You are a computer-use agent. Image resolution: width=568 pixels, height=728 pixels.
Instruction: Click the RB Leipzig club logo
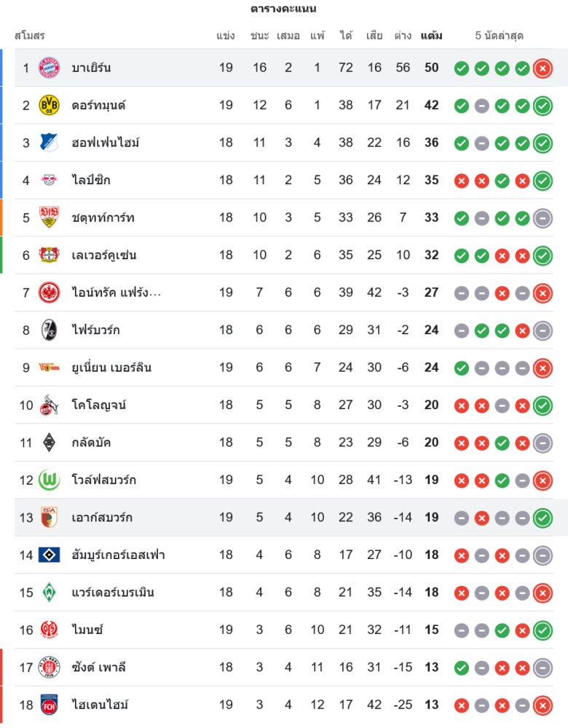[x=49, y=180]
